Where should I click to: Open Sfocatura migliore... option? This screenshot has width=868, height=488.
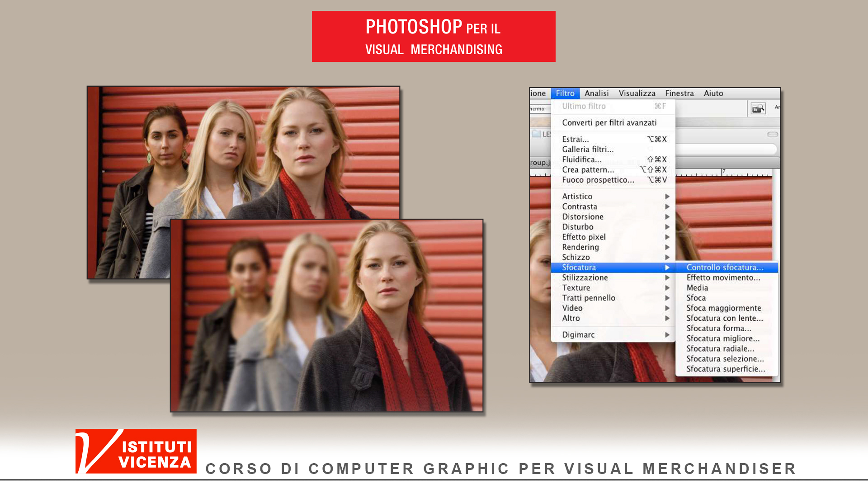pos(726,339)
